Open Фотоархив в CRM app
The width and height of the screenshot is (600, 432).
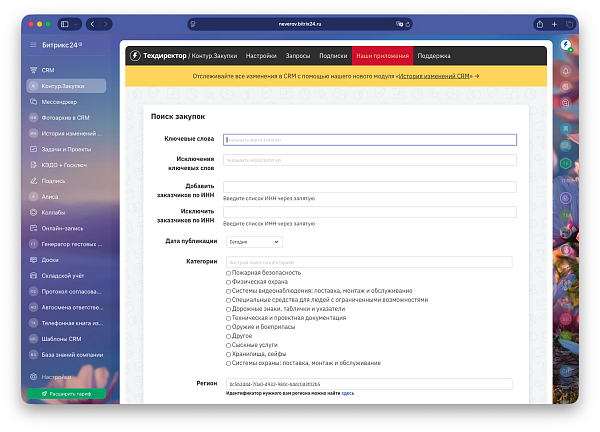click(65, 117)
